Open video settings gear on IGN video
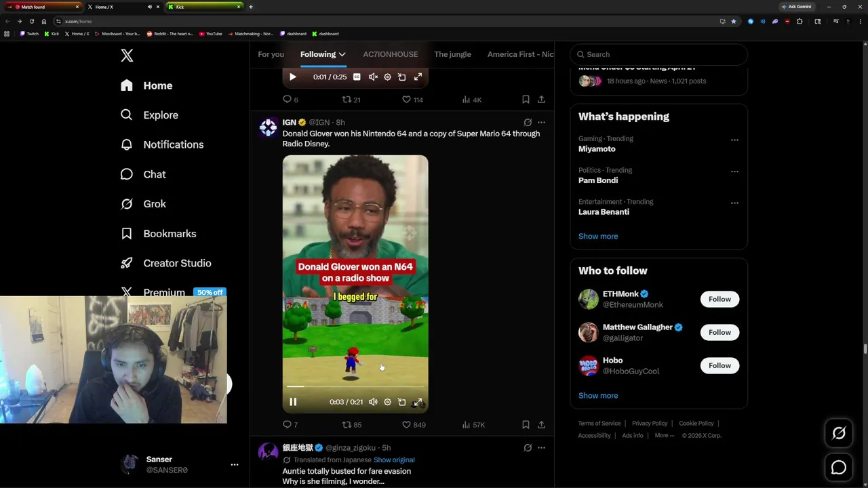868x488 pixels. tap(387, 402)
